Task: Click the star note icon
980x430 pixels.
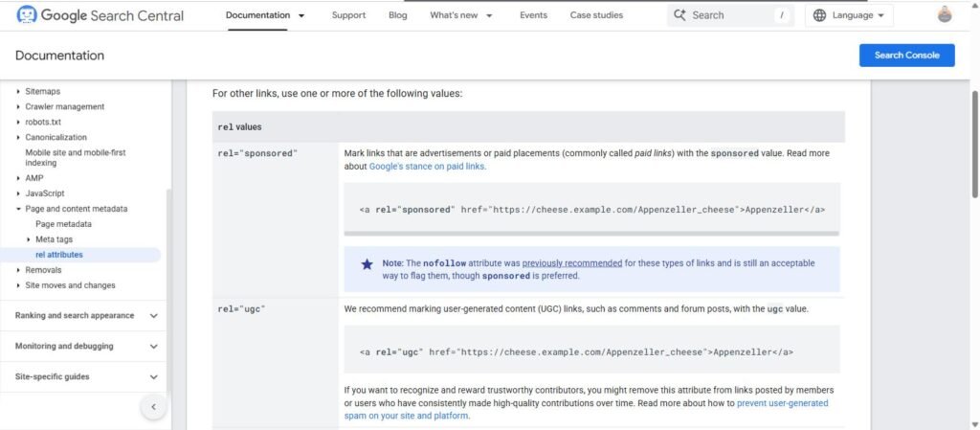Action: point(367,263)
